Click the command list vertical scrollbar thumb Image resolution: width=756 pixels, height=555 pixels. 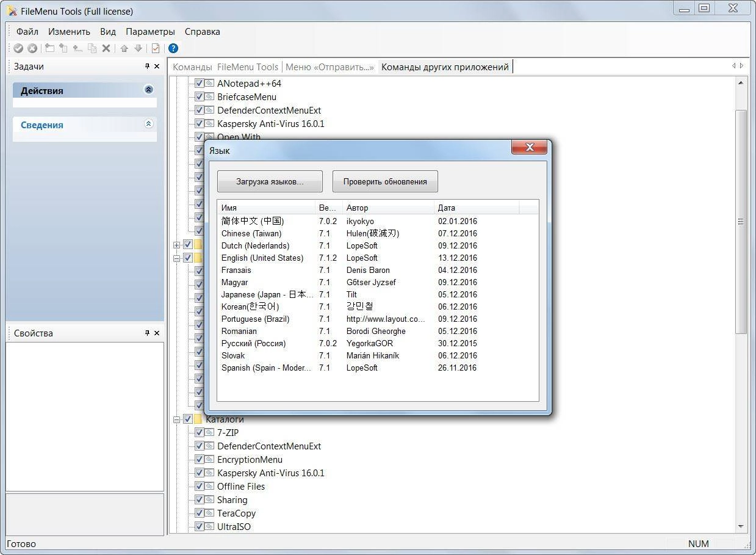coord(741,221)
